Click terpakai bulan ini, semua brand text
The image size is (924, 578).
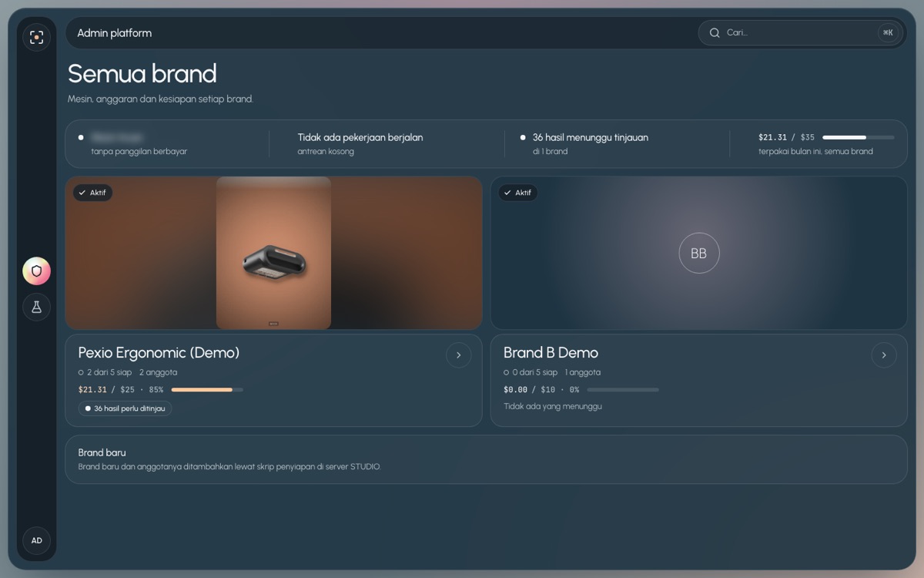pyautogui.click(x=815, y=151)
